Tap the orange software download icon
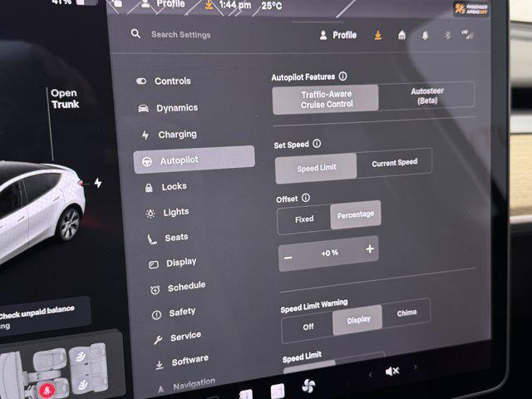532x399 pixels. coord(378,35)
